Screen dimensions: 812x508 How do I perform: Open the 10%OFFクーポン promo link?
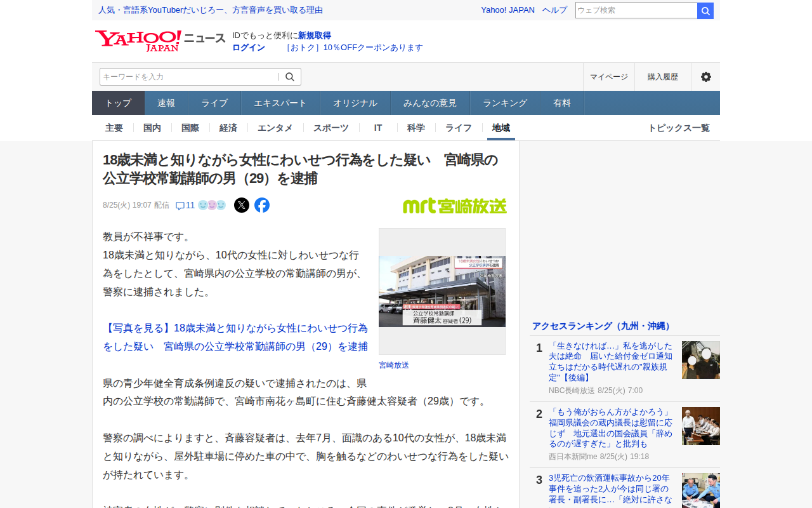click(353, 48)
